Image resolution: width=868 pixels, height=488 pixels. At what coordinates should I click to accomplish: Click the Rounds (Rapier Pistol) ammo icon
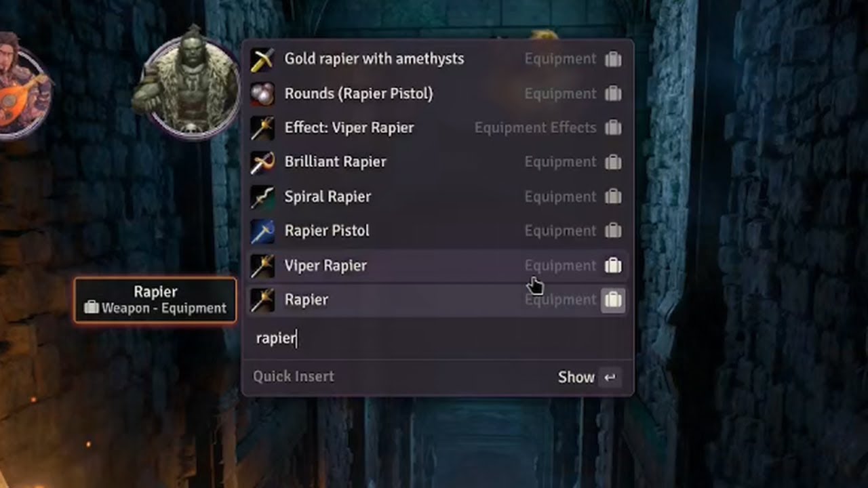[262, 94]
